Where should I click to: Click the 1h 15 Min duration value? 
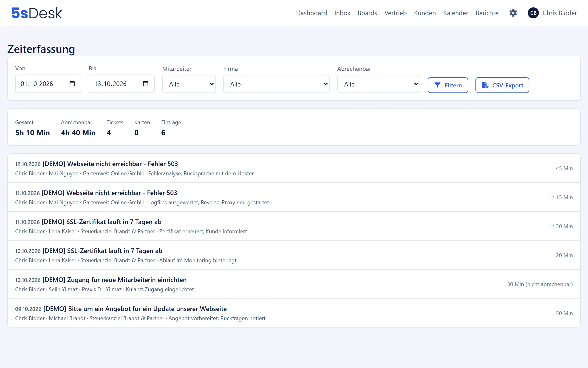point(560,197)
